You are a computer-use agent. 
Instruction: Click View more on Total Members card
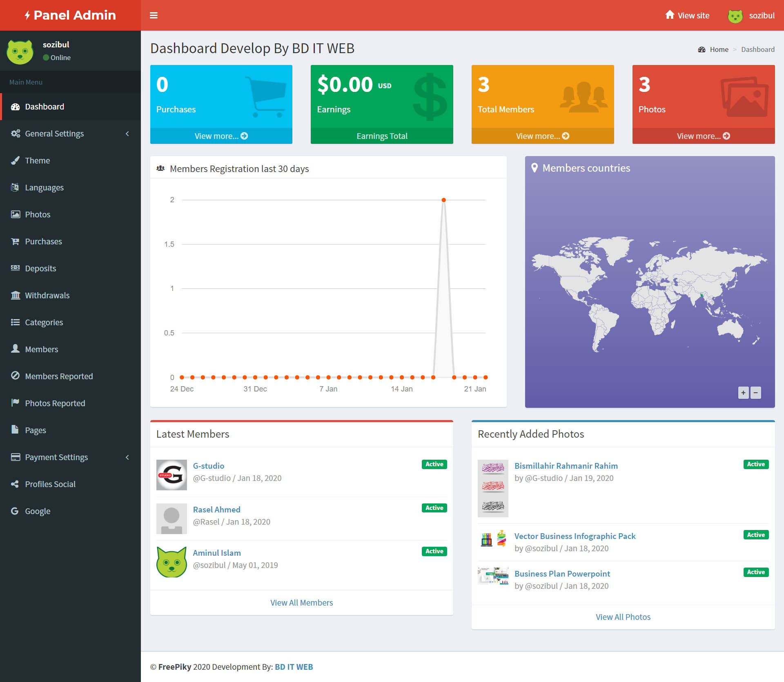542,136
